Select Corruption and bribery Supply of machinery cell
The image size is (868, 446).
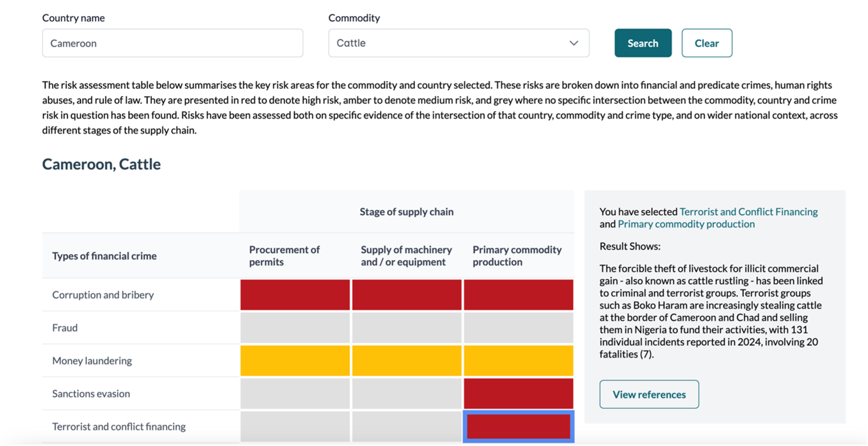(x=407, y=295)
